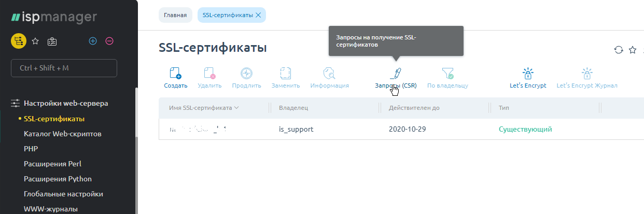Select the SSL-сертификаты tab
The height and width of the screenshot is (214, 644).
pos(227,15)
